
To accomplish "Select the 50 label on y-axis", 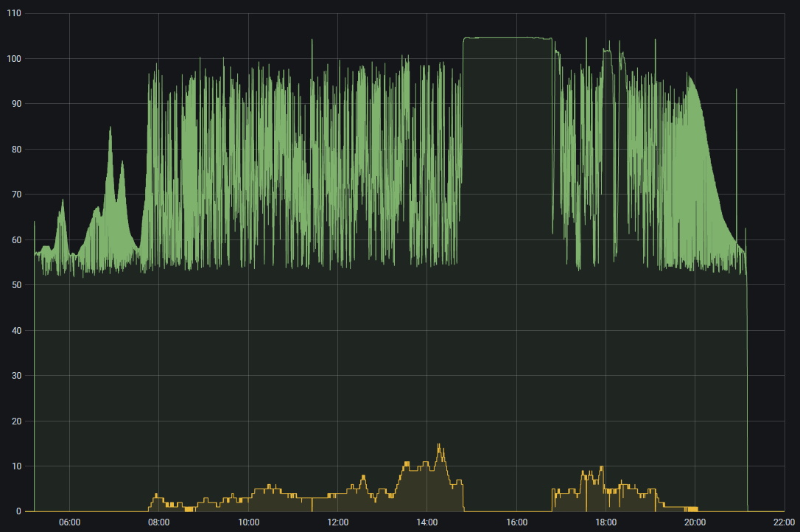I will coord(15,285).
